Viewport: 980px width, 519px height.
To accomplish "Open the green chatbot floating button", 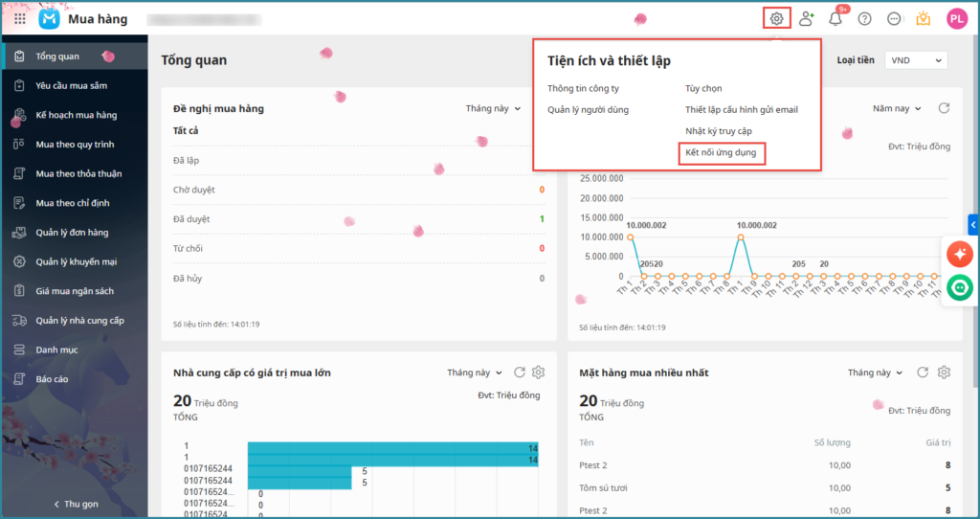I will point(959,287).
